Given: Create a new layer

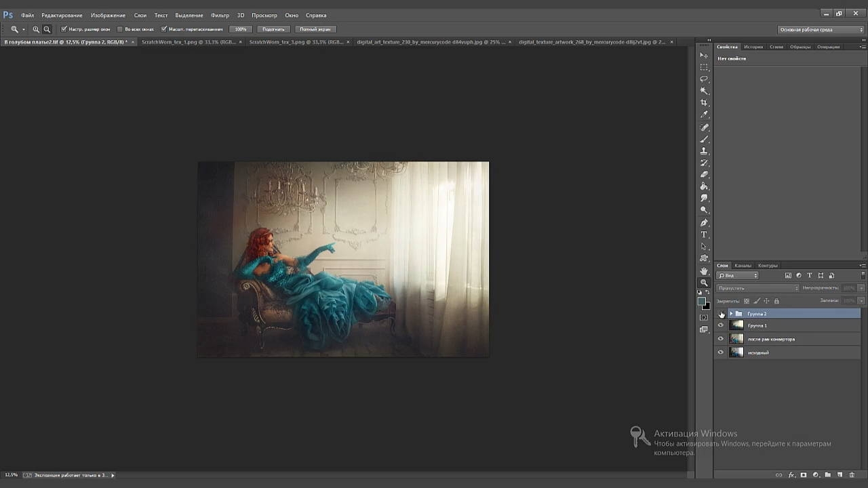Looking at the screenshot, I should [840, 475].
